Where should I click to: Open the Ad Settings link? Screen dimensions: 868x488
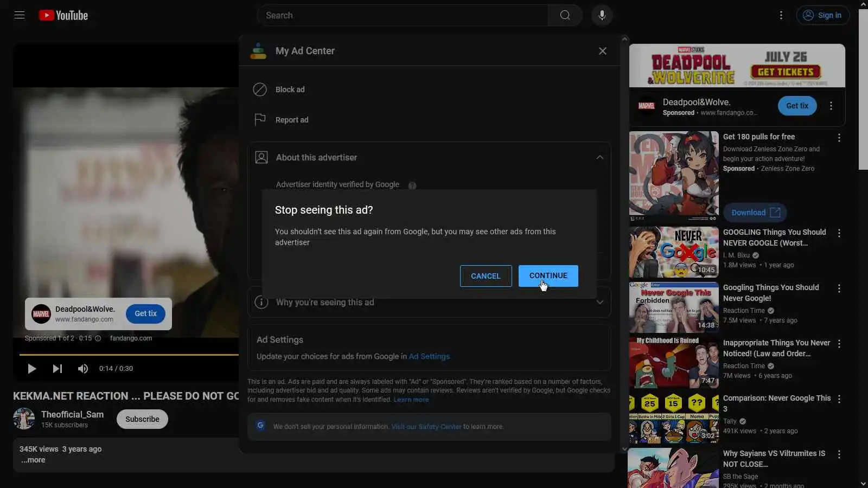[429, 356]
